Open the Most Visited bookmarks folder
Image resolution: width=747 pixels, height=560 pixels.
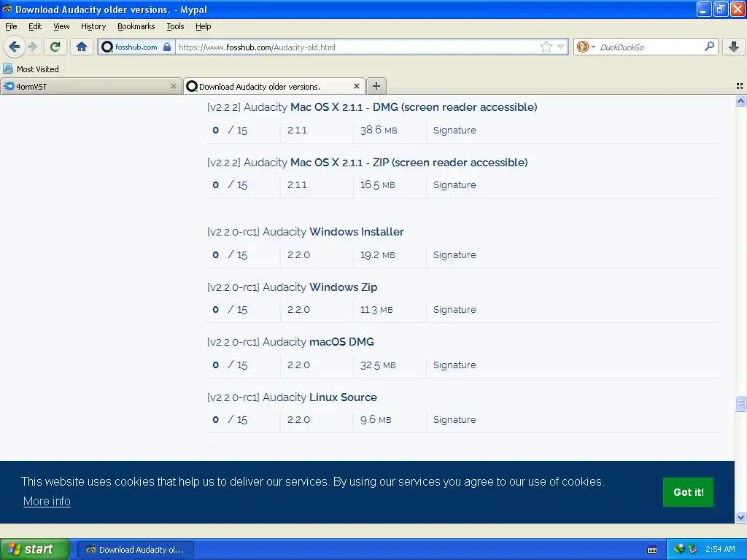click(31, 69)
